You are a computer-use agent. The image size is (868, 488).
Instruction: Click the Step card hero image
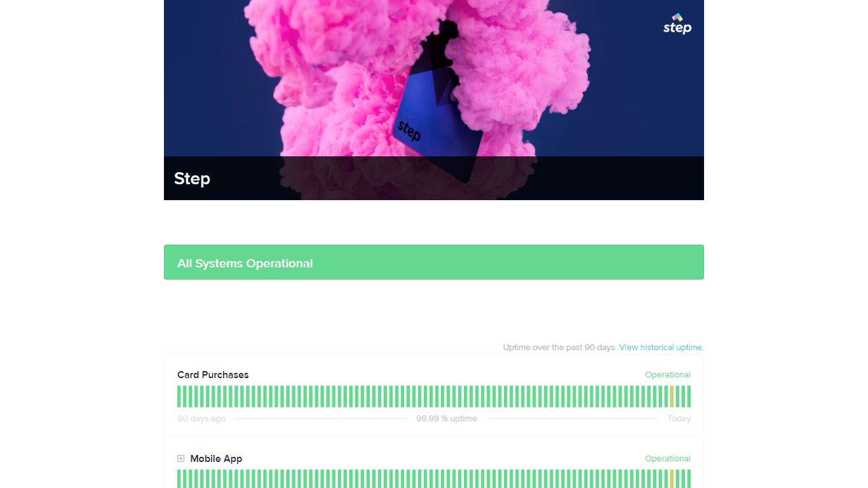(x=434, y=100)
